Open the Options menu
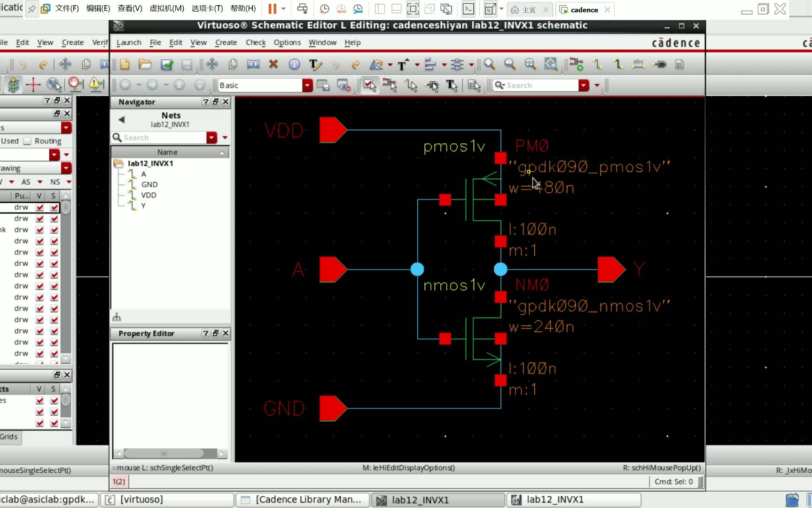Image resolution: width=812 pixels, height=508 pixels. point(287,42)
